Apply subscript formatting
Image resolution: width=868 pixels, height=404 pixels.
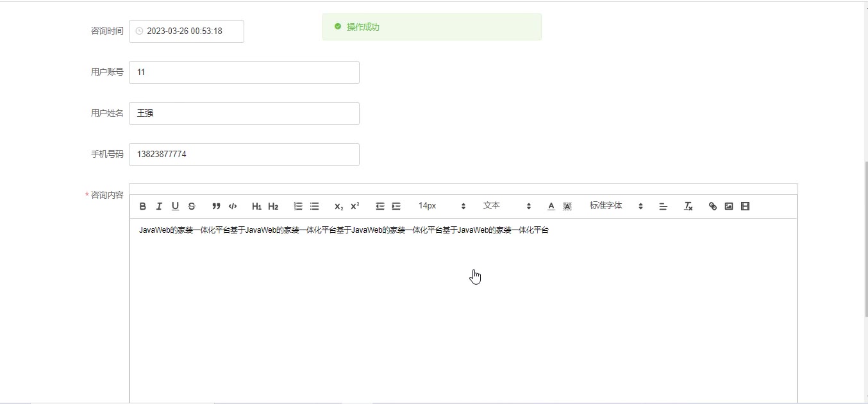(x=338, y=206)
